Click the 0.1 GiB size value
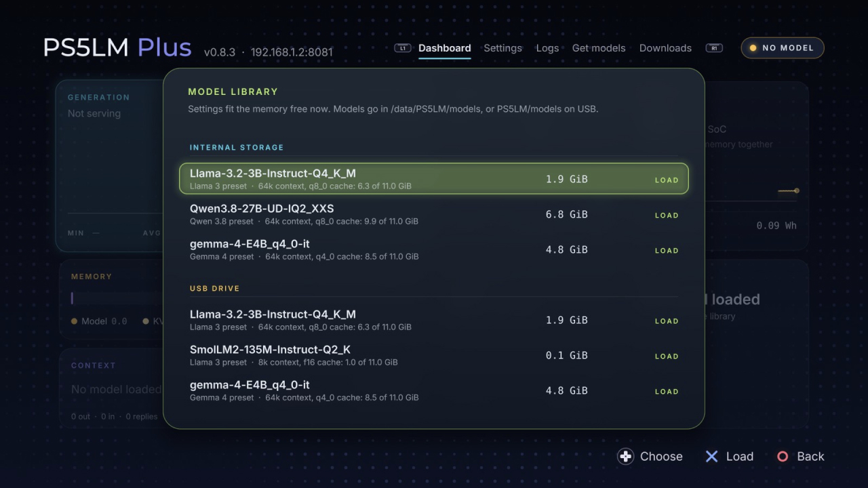 (x=567, y=355)
